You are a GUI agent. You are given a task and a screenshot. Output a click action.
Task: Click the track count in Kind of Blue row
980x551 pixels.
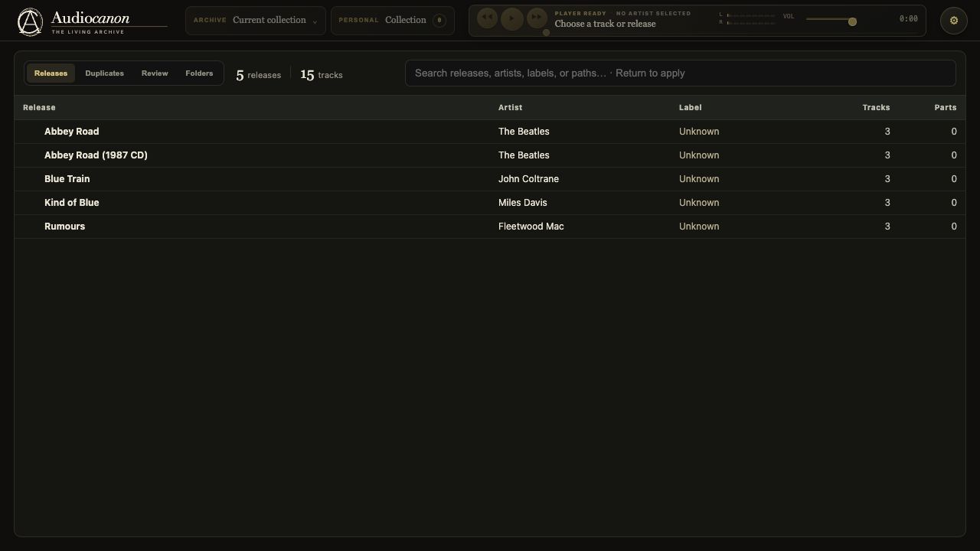(x=887, y=203)
